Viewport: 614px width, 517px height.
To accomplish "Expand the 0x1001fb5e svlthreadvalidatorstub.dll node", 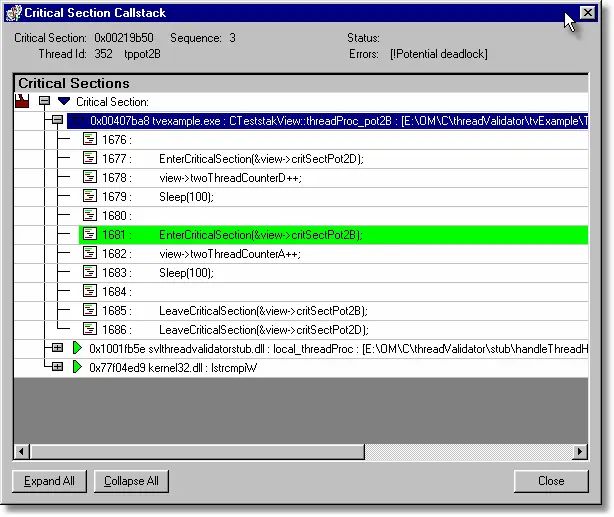I will 58,348.
